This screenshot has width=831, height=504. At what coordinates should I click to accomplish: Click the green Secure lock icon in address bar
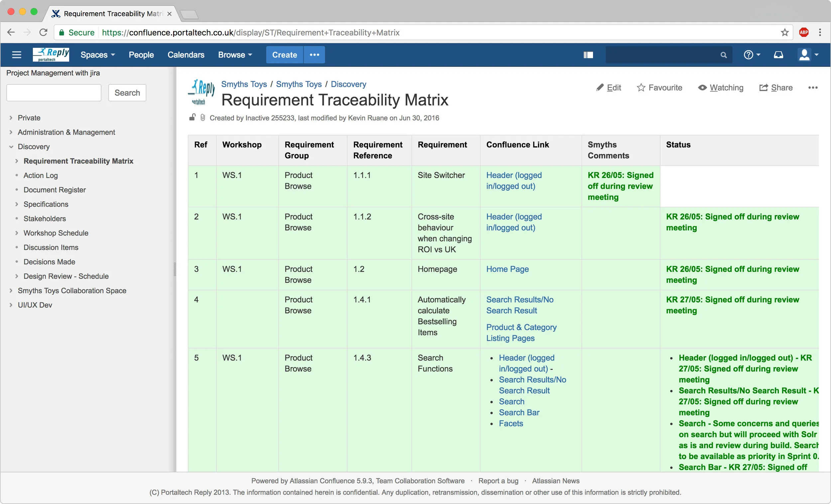[x=62, y=32]
